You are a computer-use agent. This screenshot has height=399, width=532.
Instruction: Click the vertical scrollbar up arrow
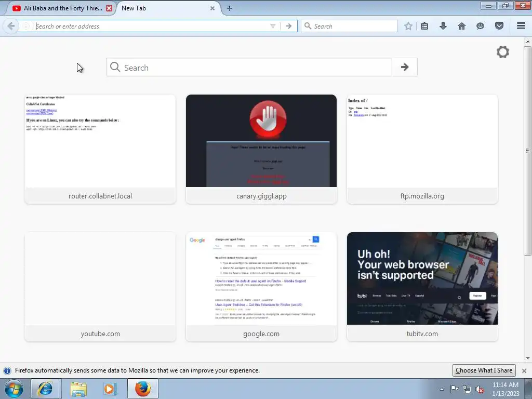pos(528,42)
